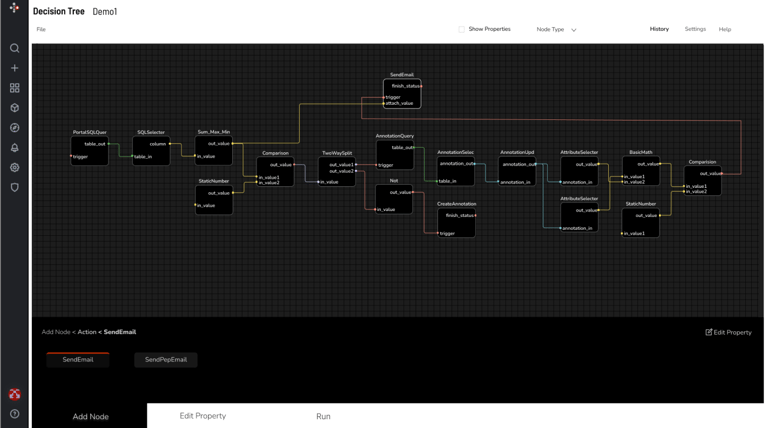Open the History menu item

(x=659, y=29)
